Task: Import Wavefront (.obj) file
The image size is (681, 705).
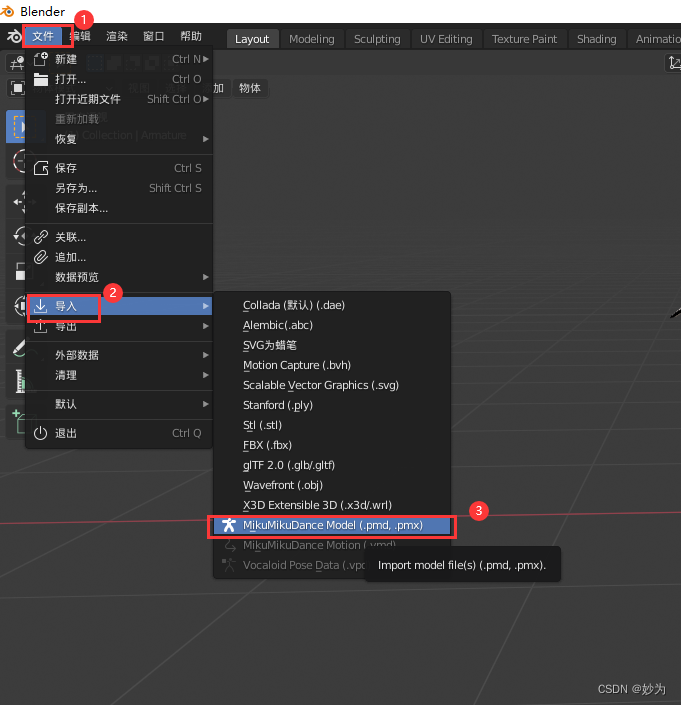Action: coord(332,485)
